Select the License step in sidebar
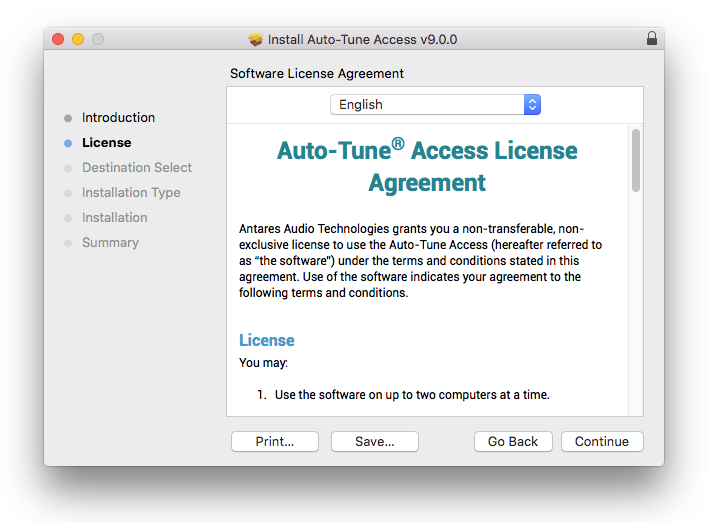The width and height of the screenshot is (708, 523). (x=106, y=143)
